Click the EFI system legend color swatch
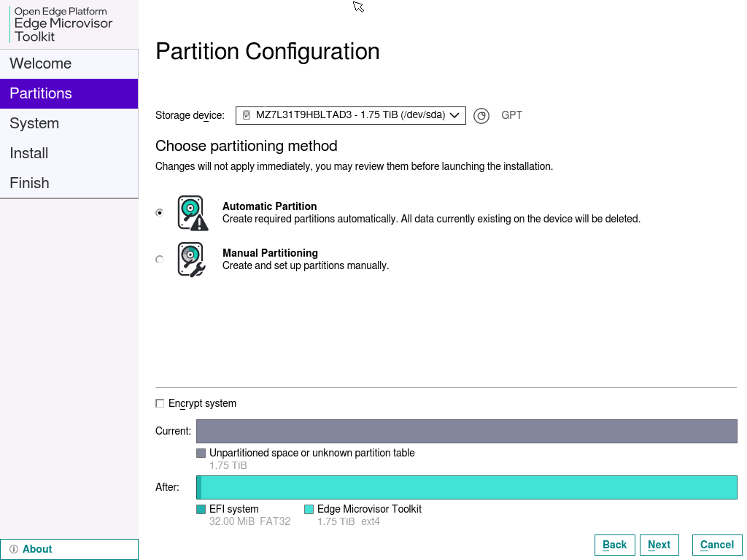747x560 pixels. tap(201, 510)
